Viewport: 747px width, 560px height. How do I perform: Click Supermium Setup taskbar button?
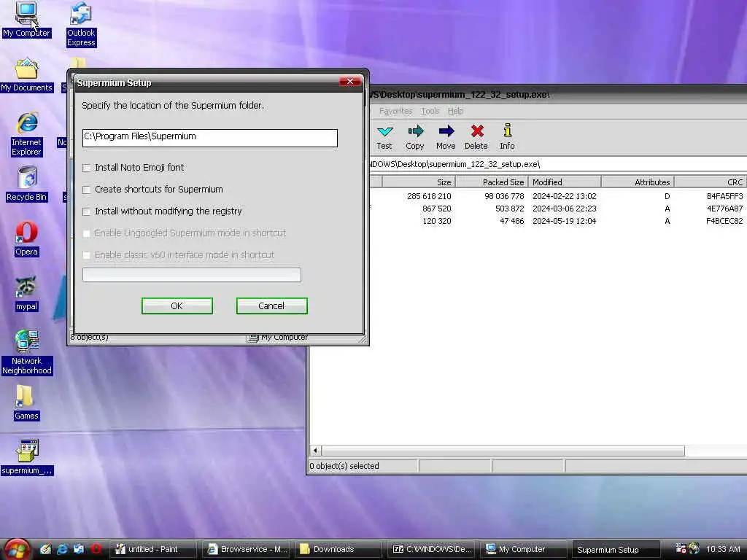[616, 550]
